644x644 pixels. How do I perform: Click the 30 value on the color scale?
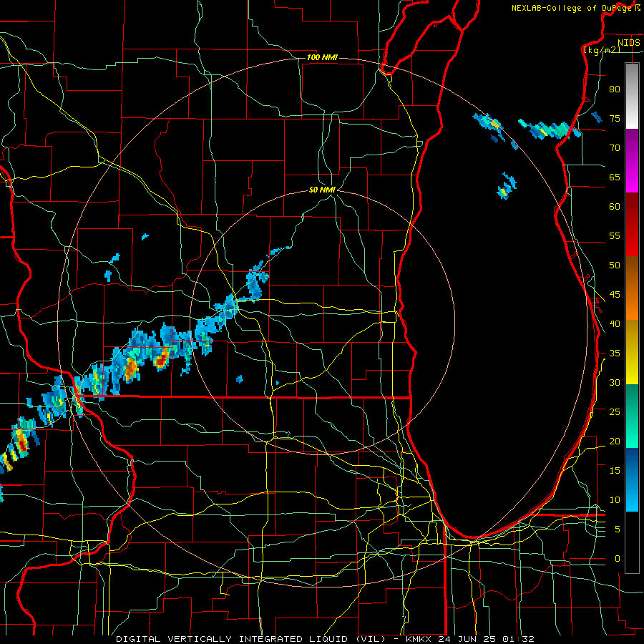coord(615,383)
